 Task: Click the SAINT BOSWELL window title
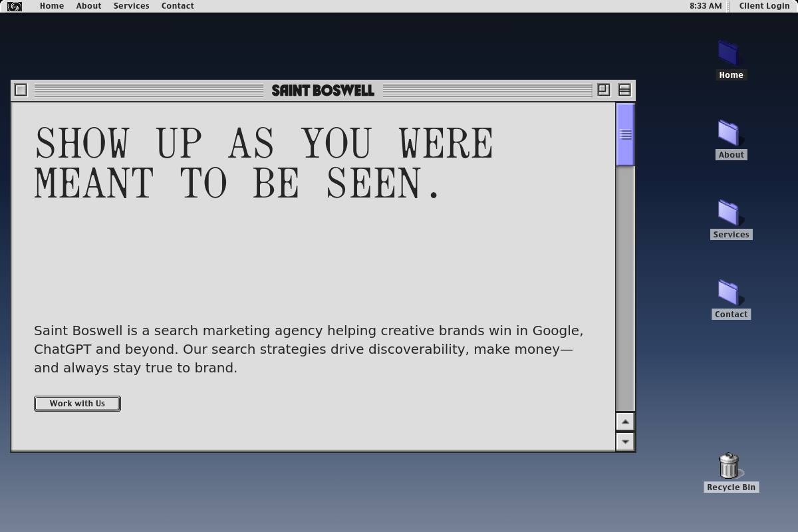pos(323,90)
